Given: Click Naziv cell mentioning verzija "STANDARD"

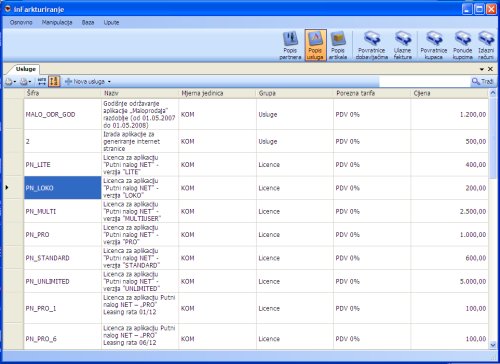Looking at the screenshot, I should [x=140, y=258].
